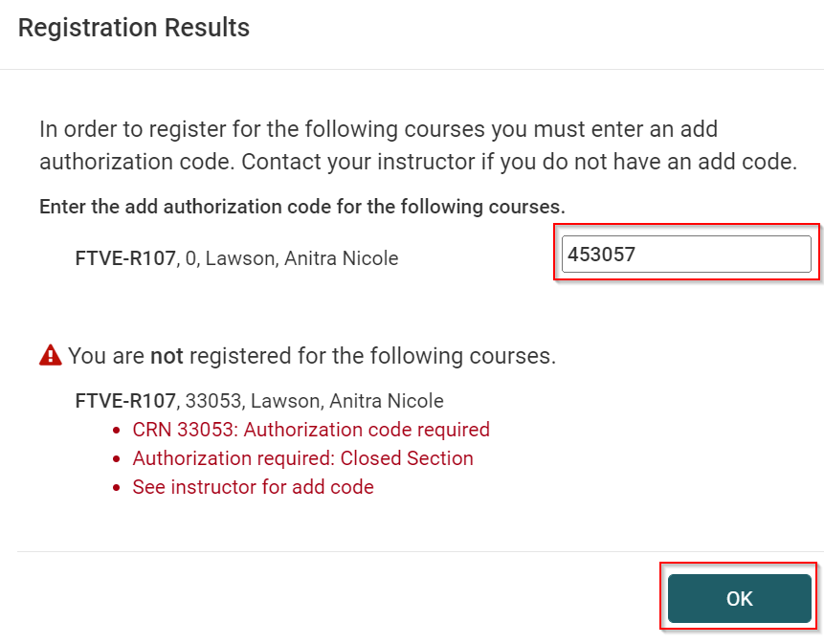Click 'CRN 33053: Authorization code required' error
The width and height of the screenshot is (824, 644).
[x=311, y=430]
